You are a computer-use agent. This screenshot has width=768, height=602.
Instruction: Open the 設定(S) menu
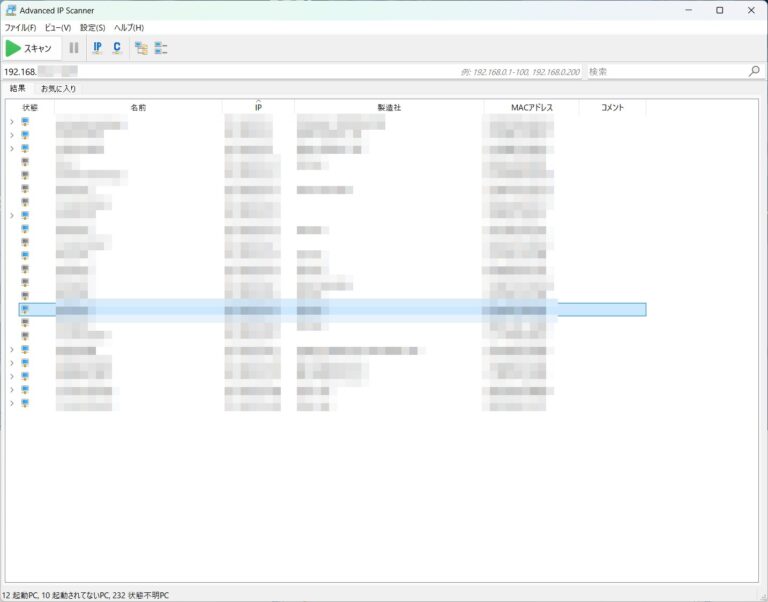tap(93, 27)
